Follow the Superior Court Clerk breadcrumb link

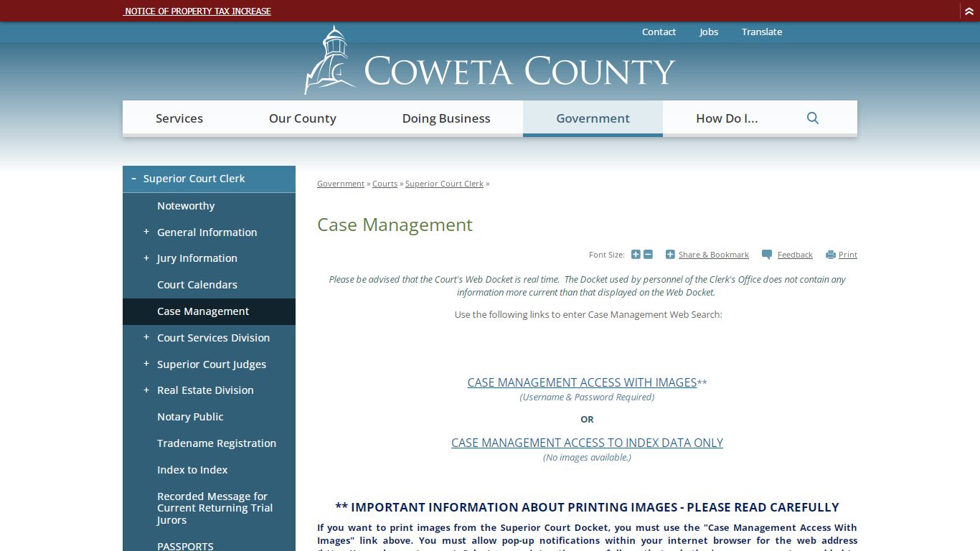(x=444, y=184)
